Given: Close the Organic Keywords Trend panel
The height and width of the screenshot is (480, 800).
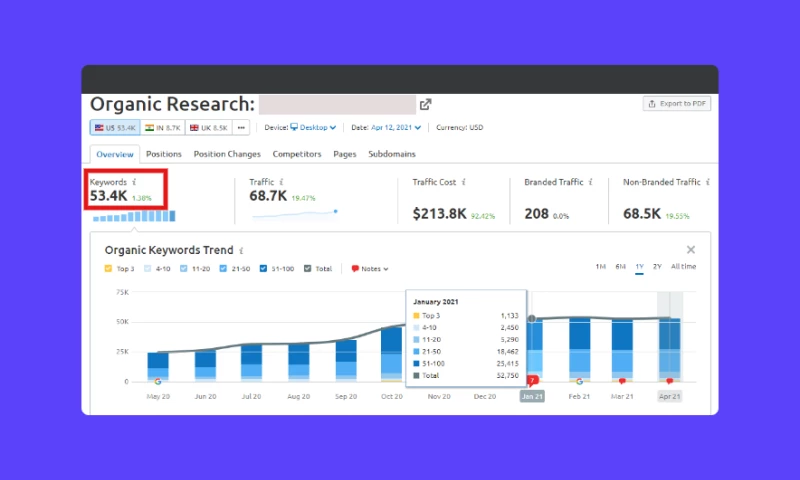Looking at the screenshot, I should coord(690,250).
